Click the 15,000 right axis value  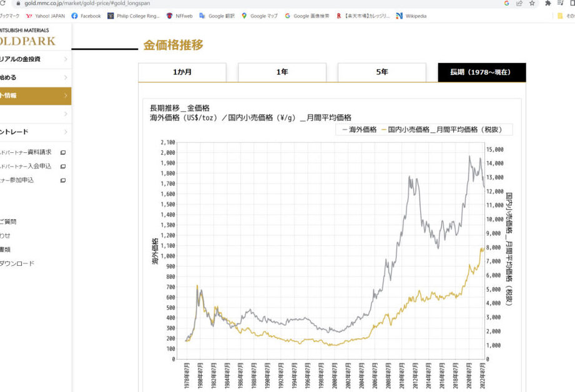[495, 150]
